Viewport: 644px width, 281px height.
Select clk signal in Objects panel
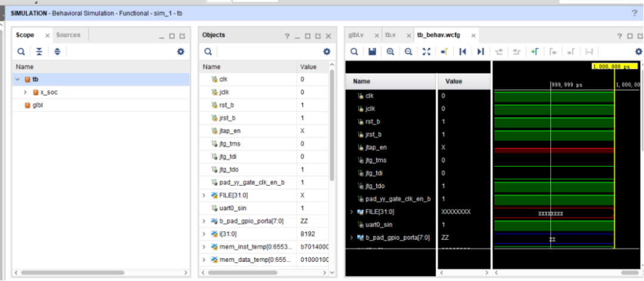pyautogui.click(x=223, y=80)
